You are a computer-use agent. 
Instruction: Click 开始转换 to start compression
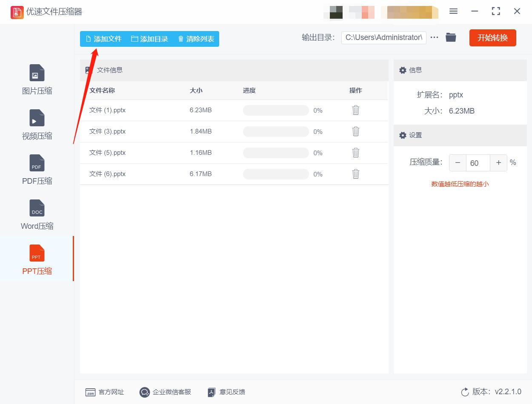pos(492,37)
